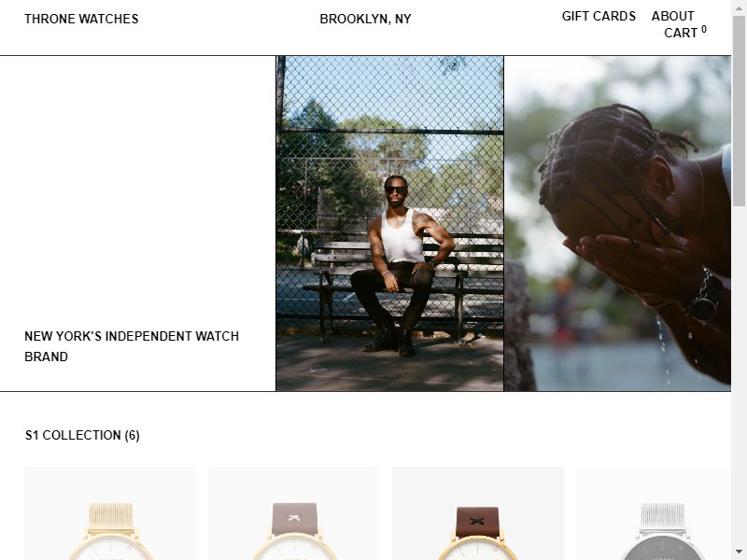Click the New York's Independent Watch Brand tagline
The width and height of the screenshot is (747, 560).
[x=132, y=346]
